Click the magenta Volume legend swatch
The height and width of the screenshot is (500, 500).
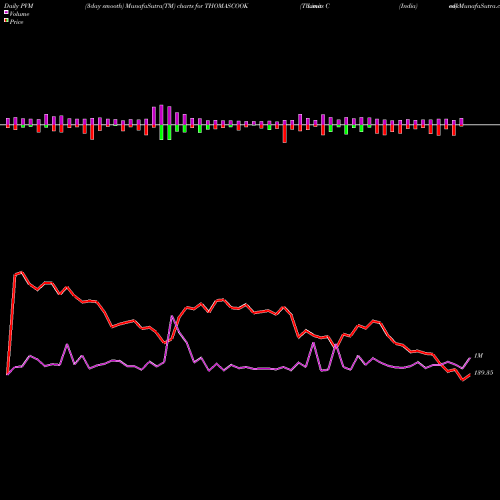tap(6, 12)
